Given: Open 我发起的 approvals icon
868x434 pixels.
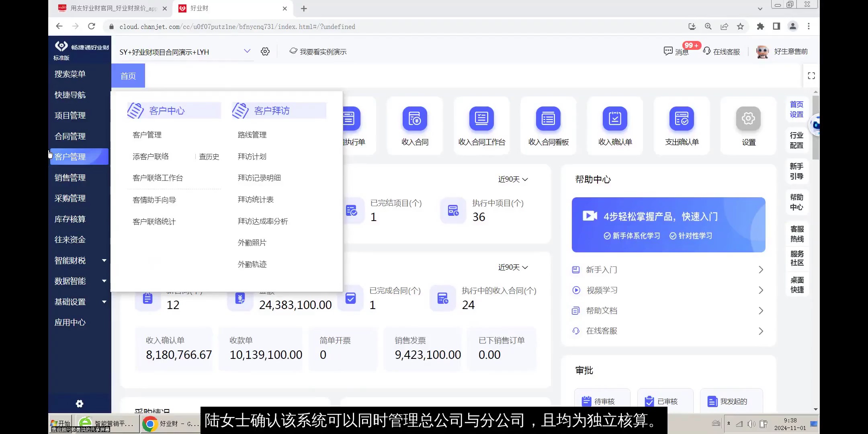Looking at the screenshot, I should (x=712, y=401).
